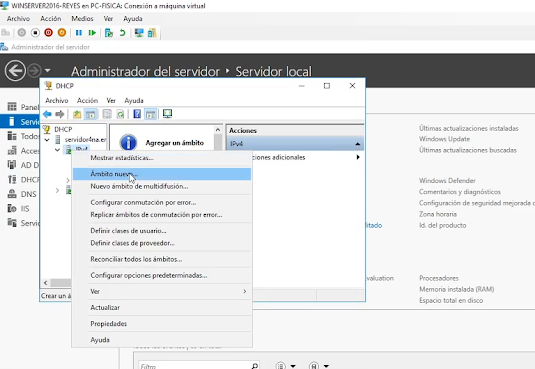Click the blue info icon beside Agregar un ámbito
The width and height of the screenshot is (535, 369).
pyautogui.click(x=128, y=142)
